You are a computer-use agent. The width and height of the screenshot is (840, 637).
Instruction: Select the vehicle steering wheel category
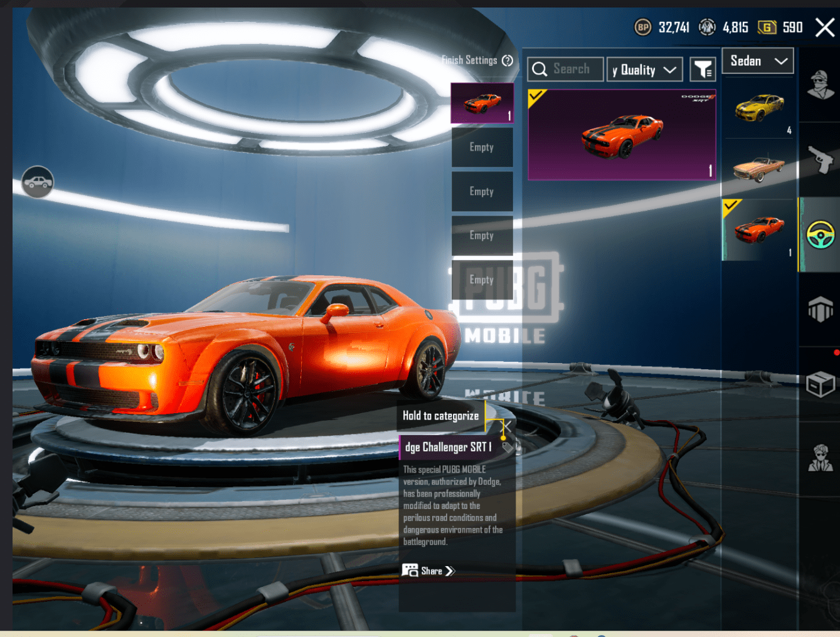click(x=820, y=235)
